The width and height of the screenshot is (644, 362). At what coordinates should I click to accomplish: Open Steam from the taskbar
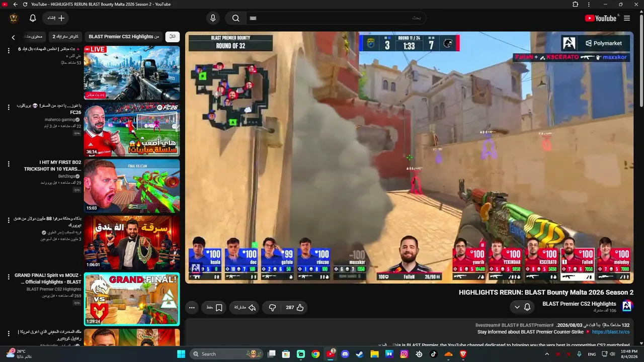[x=360, y=354]
